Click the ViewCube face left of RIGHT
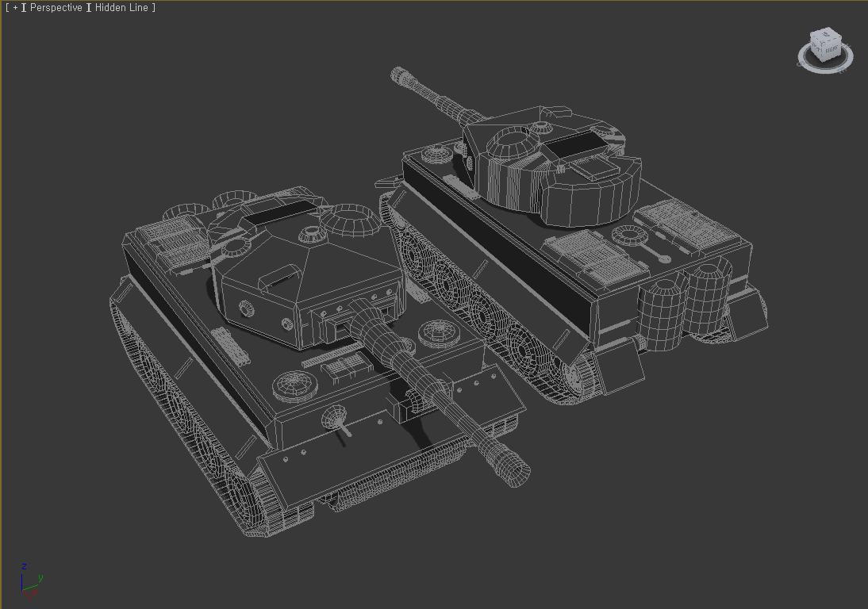 (x=816, y=48)
